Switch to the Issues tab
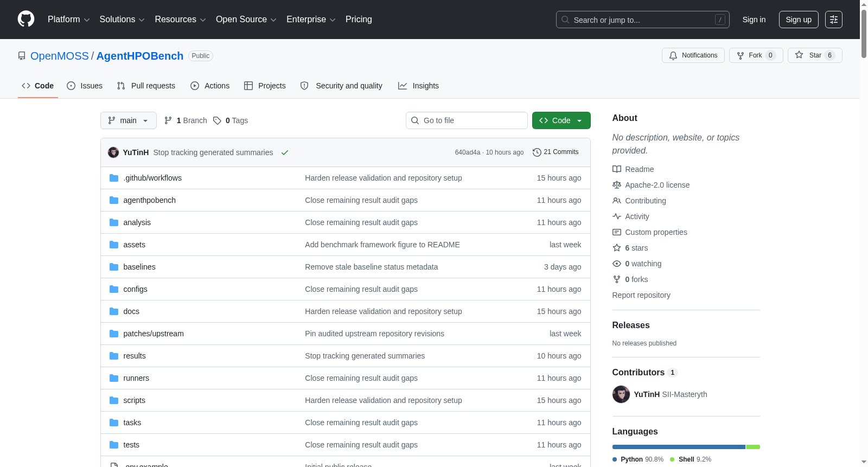Image resolution: width=868 pixels, height=467 pixels. pos(85,86)
